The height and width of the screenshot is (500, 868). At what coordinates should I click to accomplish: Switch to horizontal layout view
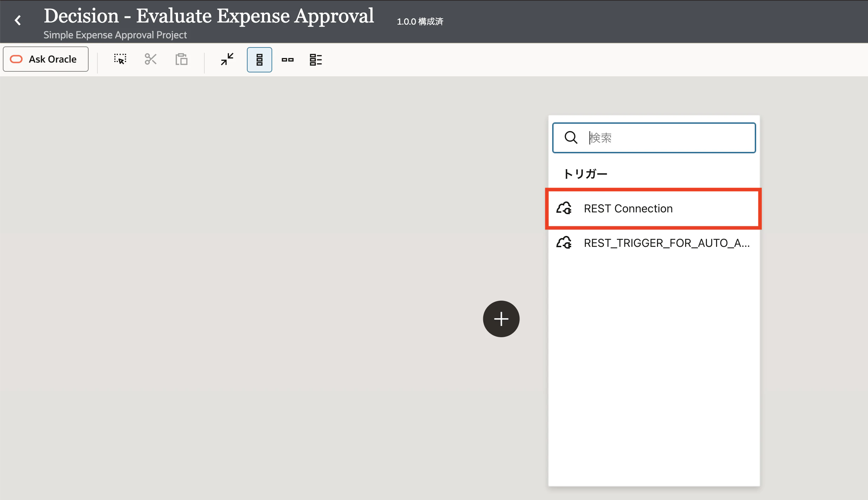288,60
